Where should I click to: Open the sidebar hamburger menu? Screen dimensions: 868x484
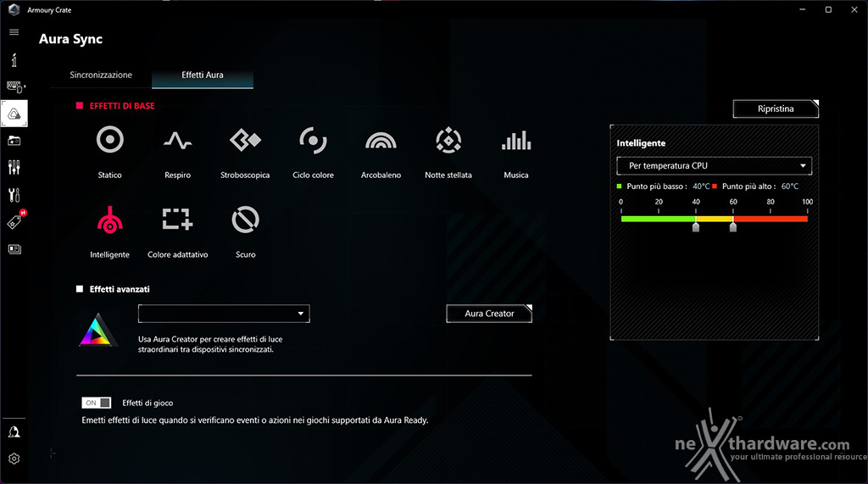14,32
